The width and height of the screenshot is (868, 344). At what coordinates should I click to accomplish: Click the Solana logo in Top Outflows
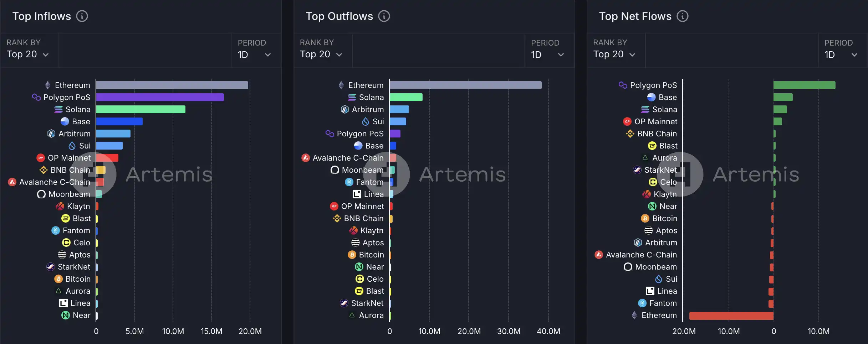coord(352,97)
